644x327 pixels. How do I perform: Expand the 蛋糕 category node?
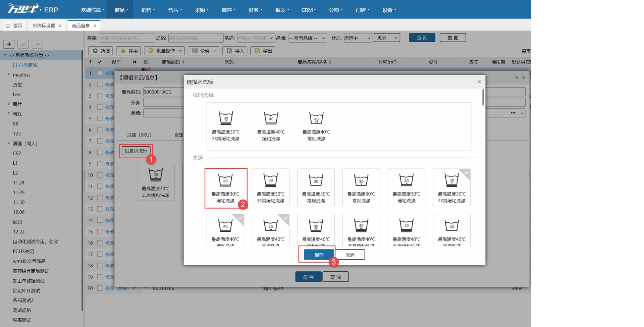[8, 114]
